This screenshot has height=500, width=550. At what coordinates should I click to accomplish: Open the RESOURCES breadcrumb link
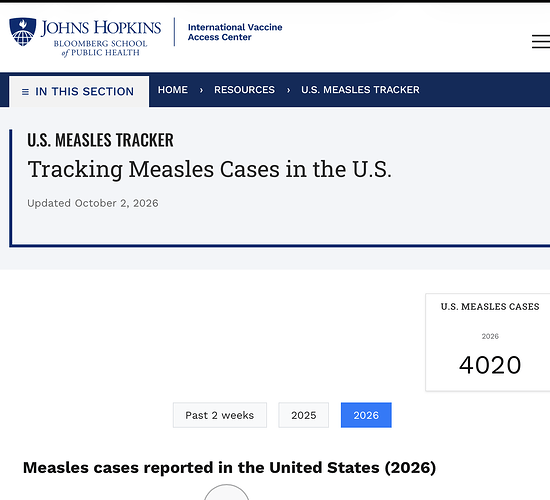(x=244, y=90)
